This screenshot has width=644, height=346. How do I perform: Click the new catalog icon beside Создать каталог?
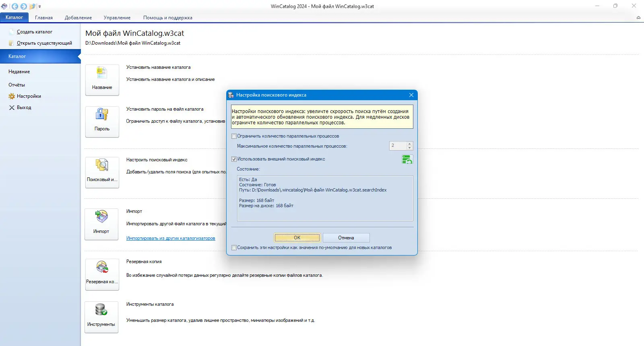(12, 32)
